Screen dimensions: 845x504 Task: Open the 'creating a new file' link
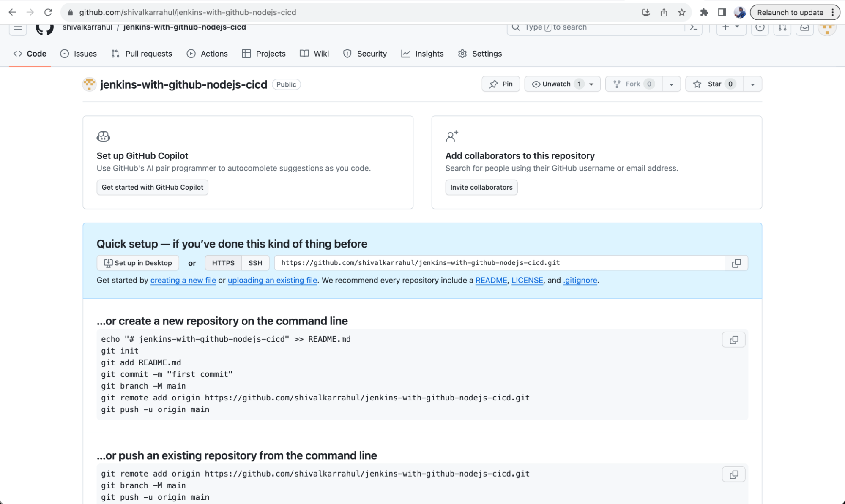183,280
